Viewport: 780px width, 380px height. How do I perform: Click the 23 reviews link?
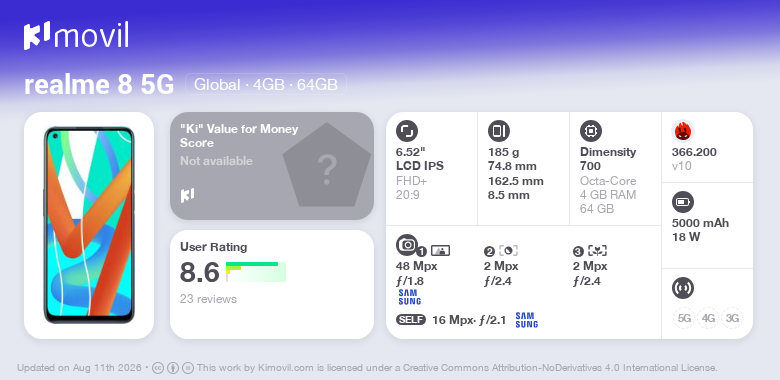[208, 299]
